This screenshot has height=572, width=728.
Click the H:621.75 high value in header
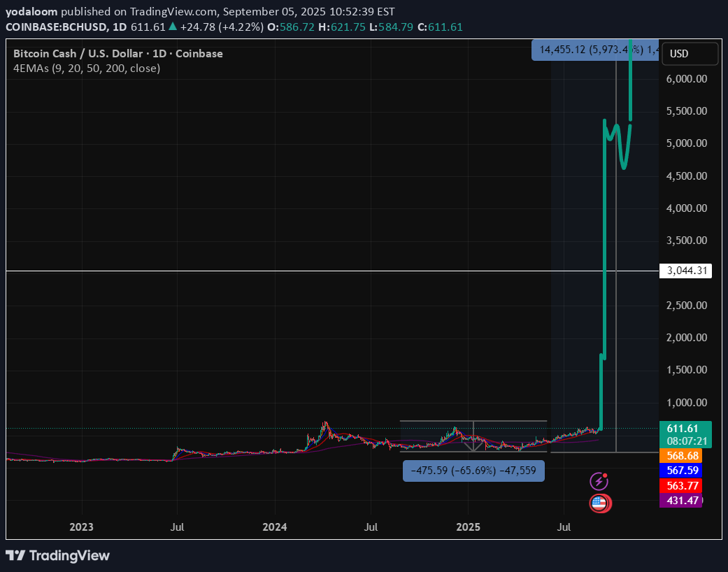pos(342,27)
